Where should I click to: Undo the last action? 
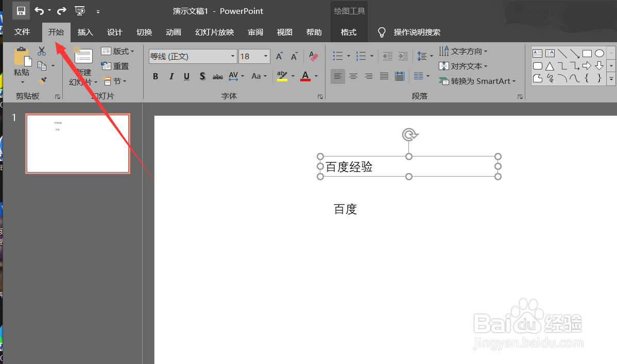tap(39, 11)
